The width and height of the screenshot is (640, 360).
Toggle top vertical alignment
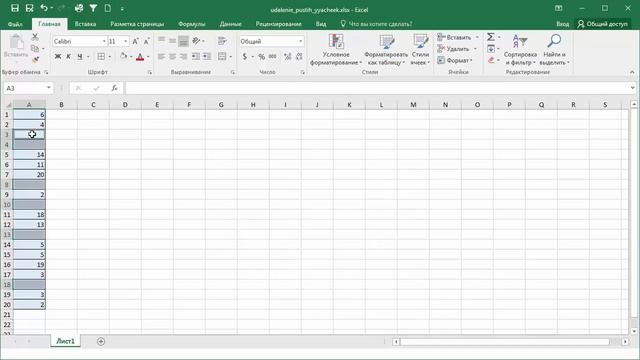pyautogui.click(x=161, y=41)
